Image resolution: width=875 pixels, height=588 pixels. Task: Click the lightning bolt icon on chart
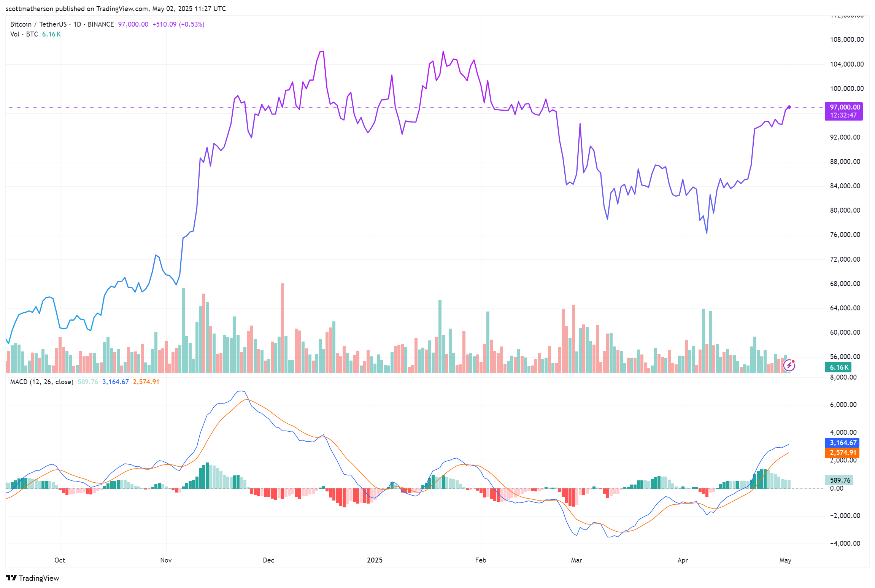pyautogui.click(x=789, y=366)
